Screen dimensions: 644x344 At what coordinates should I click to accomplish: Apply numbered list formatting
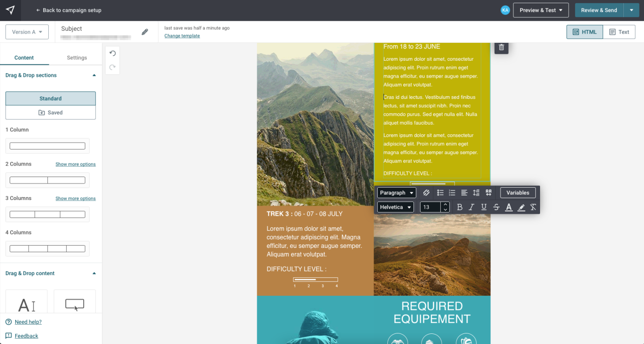click(x=452, y=193)
